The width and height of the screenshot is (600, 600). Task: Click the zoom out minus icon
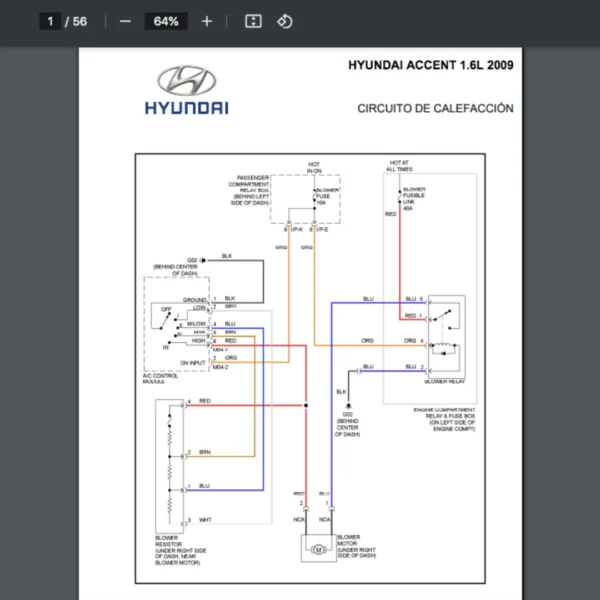[125, 21]
